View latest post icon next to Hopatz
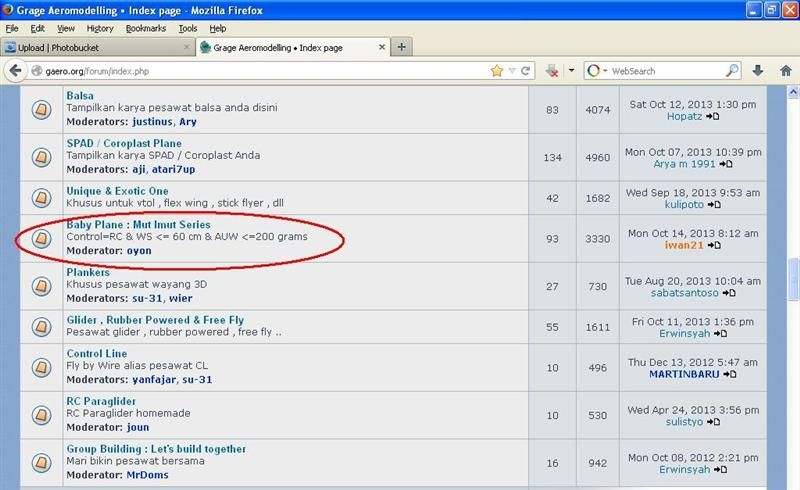 pyautogui.click(x=713, y=117)
